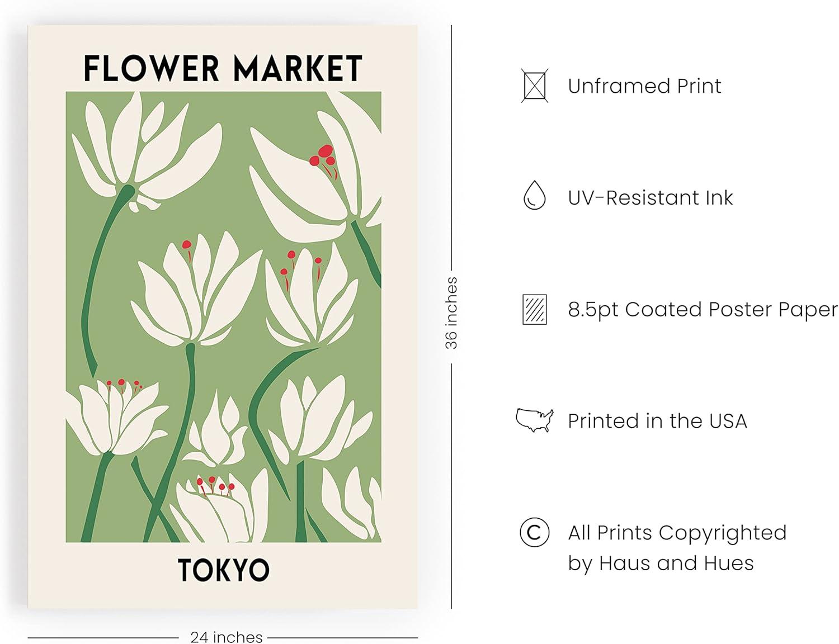Click the "by Haus and Hues" text
839x644 pixels.
coord(661,563)
